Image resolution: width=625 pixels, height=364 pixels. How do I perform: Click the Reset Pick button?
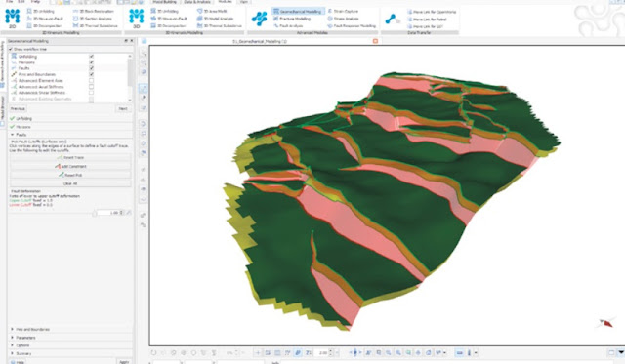click(70, 175)
